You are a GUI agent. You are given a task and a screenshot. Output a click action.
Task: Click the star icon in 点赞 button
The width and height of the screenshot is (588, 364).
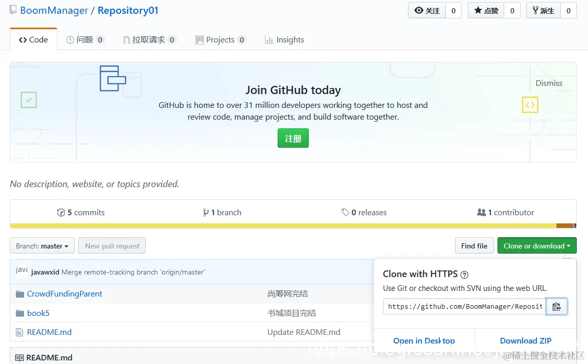(x=478, y=10)
